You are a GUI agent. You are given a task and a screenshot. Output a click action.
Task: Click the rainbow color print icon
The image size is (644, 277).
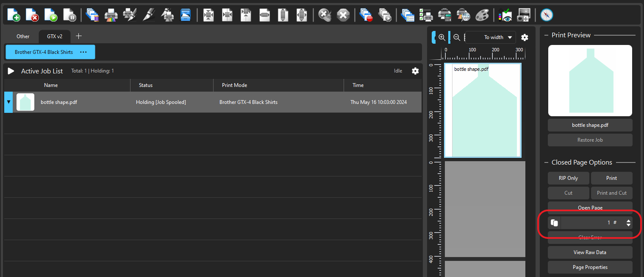pos(111,15)
